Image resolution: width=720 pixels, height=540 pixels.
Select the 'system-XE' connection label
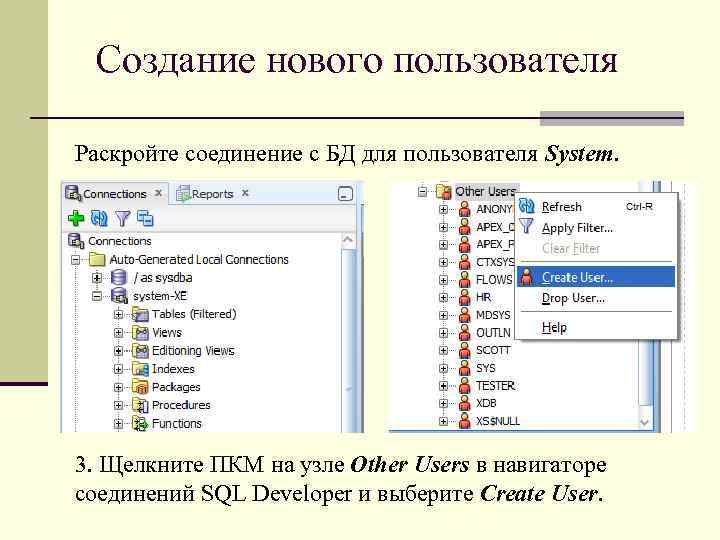(x=160, y=296)
